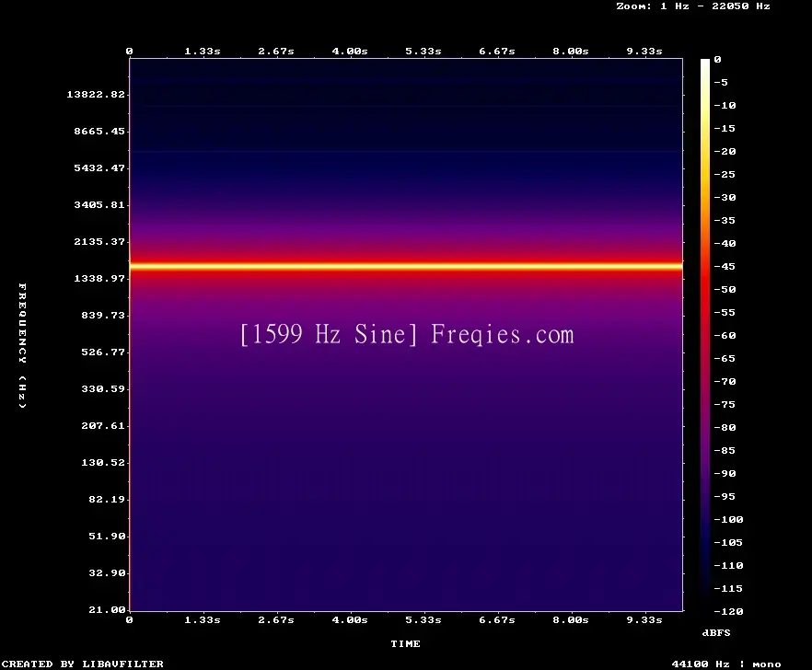The image size is (812, 670).
Task: Select "8.00s" on the bottom time axis
Action: [570, 619]
